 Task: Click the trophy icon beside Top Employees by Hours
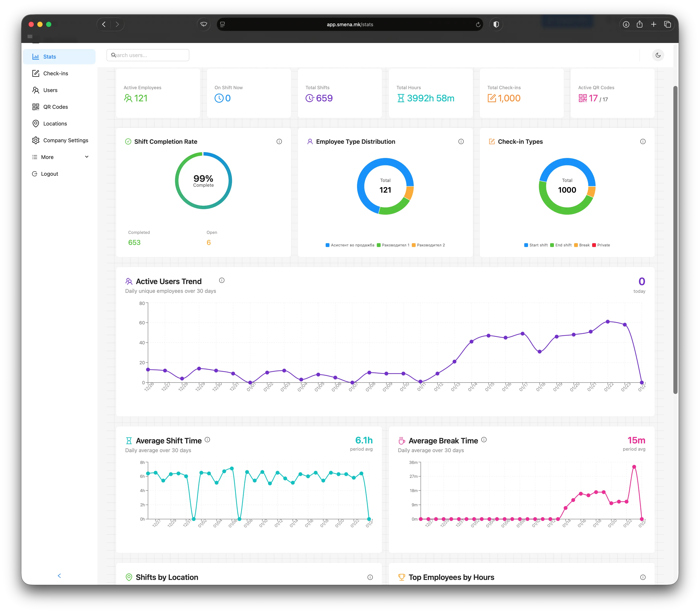click(402, 577)
